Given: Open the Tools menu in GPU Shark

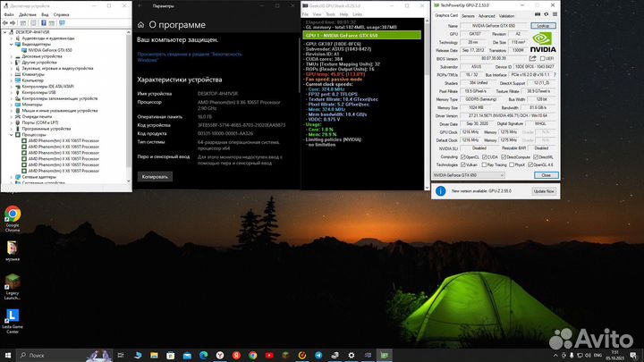Looking at the screenshot, I should 331,14.
